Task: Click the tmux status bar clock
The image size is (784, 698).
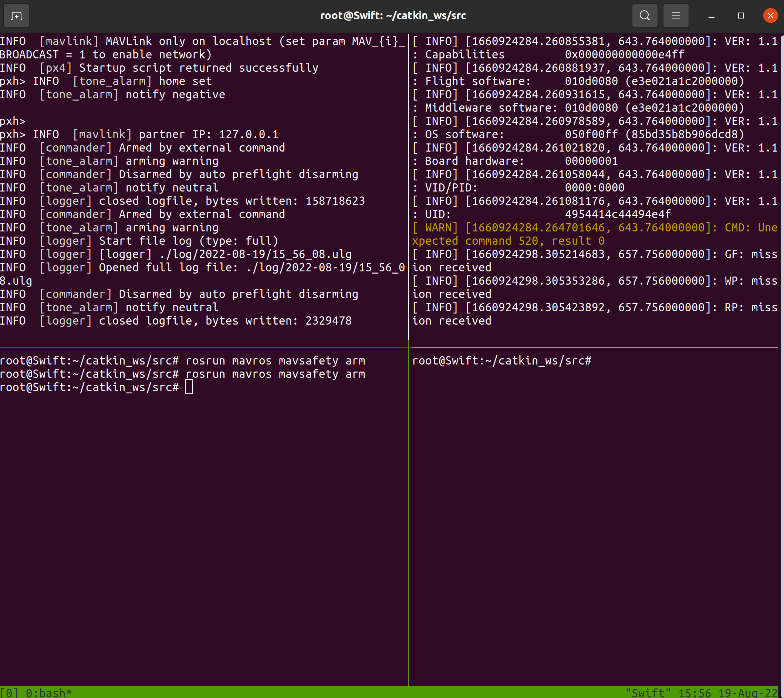Action: 694,692
